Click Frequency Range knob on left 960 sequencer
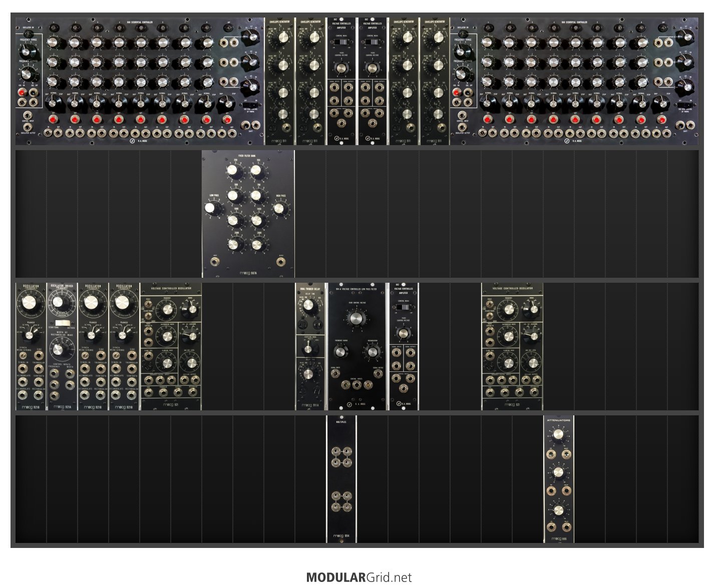The width and height of the screenshot is (719, 588). [x=27, y=51]
